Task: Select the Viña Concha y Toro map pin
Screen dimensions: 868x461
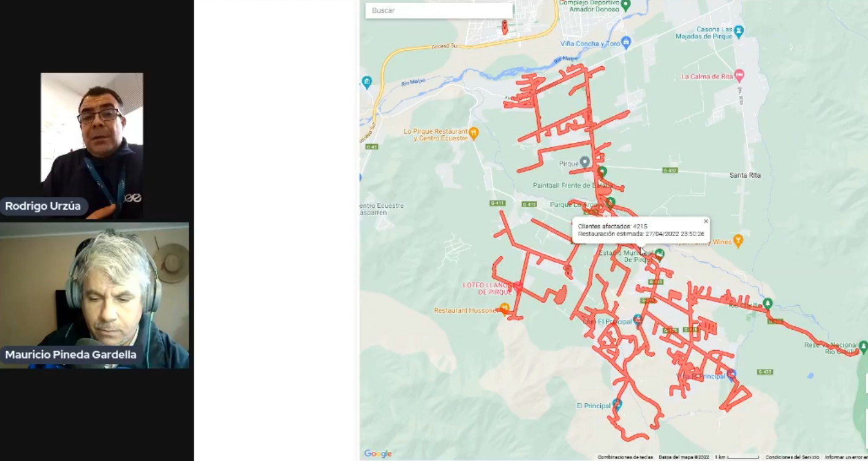Action: pos(625,42)
